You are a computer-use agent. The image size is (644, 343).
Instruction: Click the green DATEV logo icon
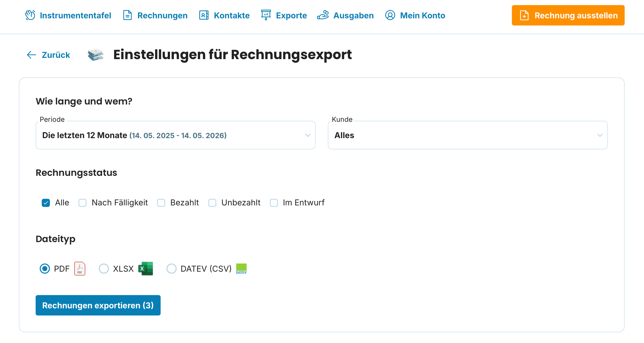[x=241, y=269]
